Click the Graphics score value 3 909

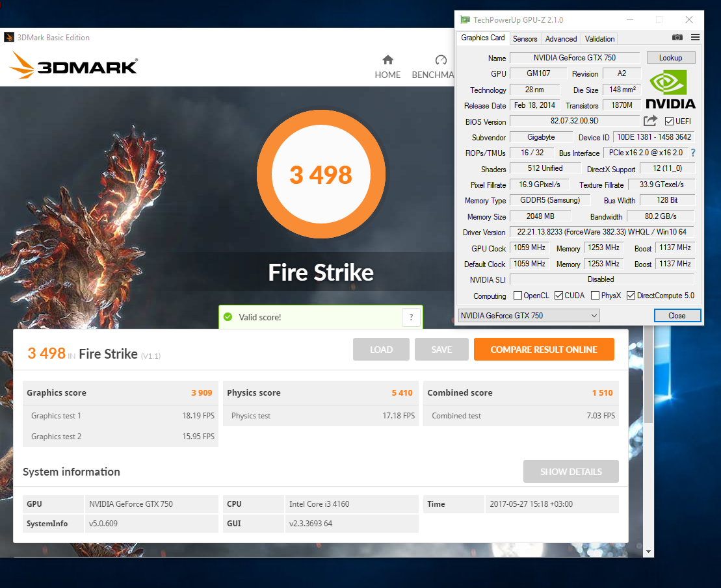202,393
